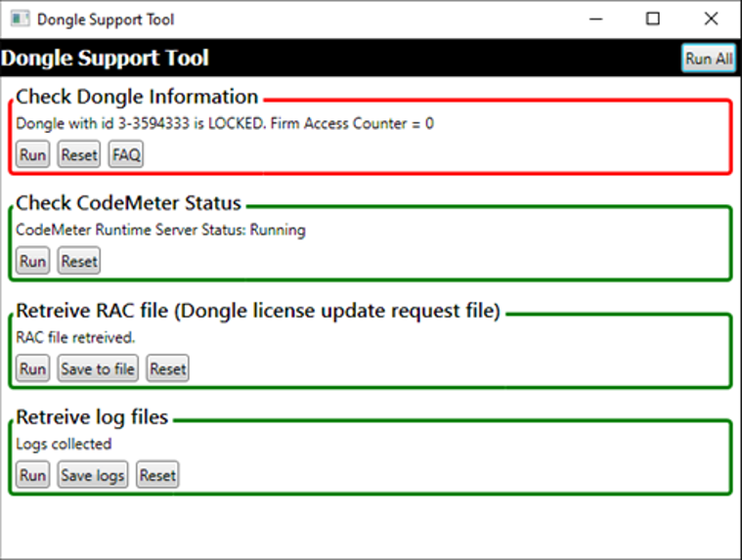Run the Check Dongle Information test
Screen dimensions: 742x560
pos(32,154)
